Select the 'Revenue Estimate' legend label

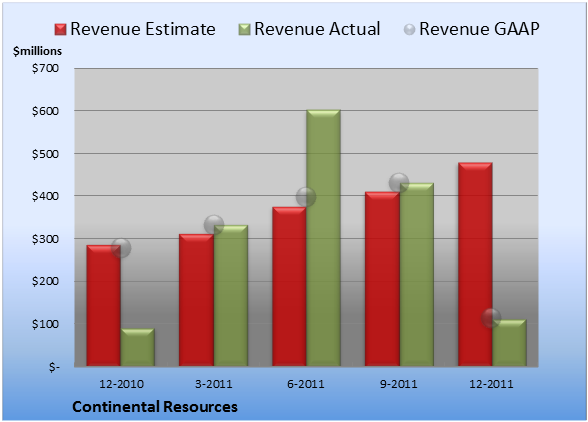pyautogui.click(x=143, y=29)
